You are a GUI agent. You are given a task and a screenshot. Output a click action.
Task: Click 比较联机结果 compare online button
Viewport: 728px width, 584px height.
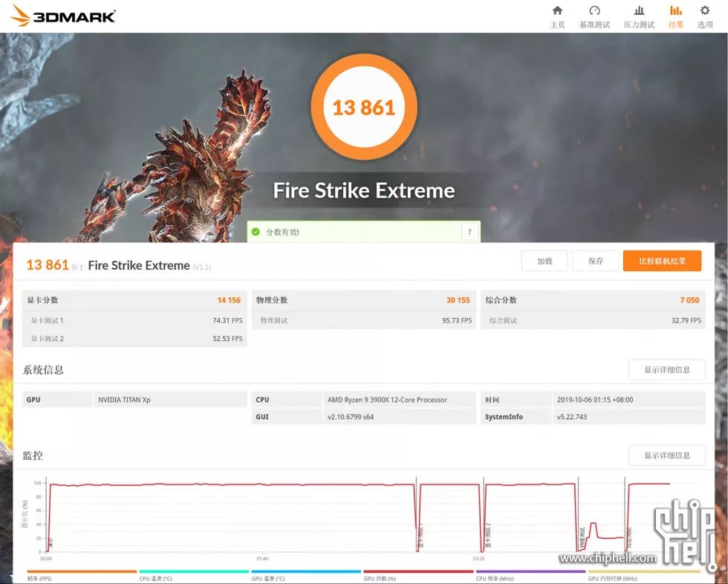coord(662,261)
